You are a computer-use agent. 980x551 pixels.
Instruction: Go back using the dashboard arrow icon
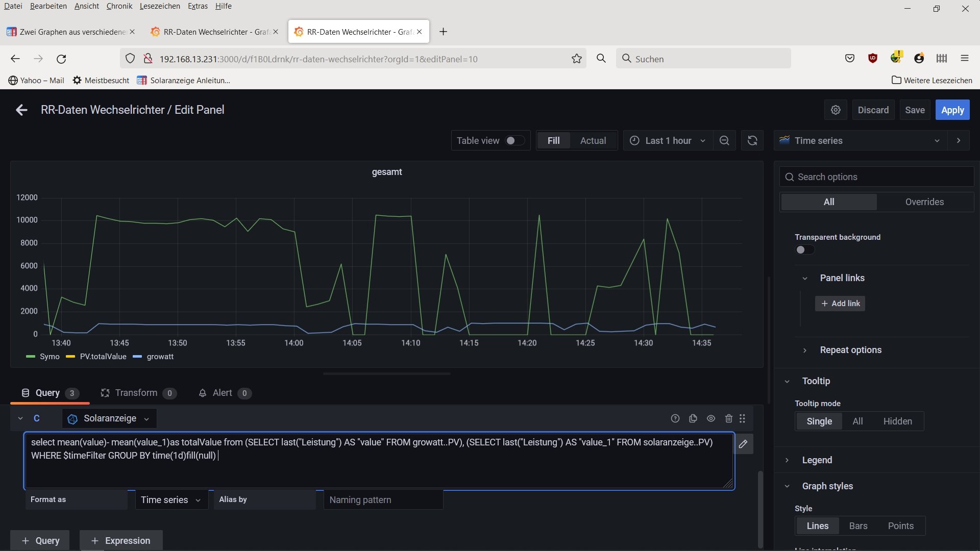point(21,110)
